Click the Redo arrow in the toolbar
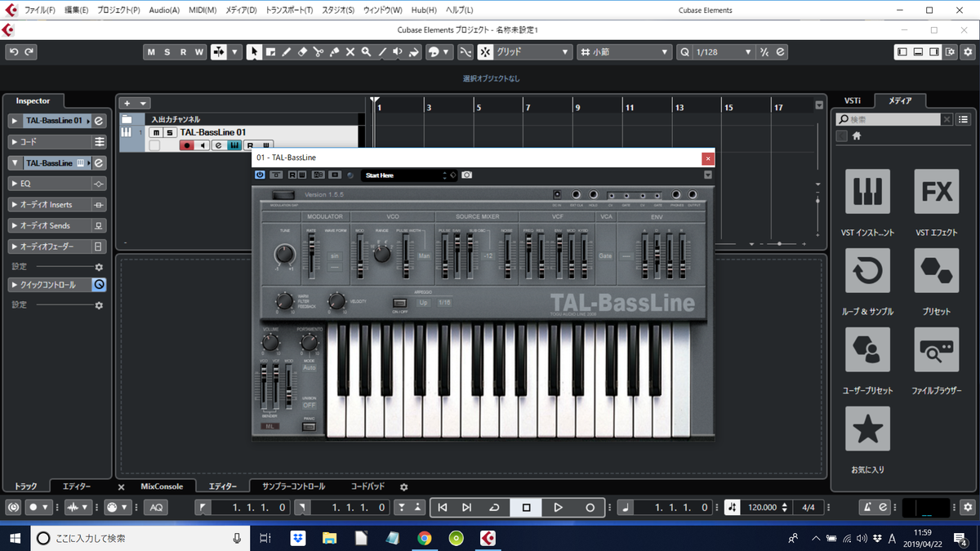 coord(29,51)
